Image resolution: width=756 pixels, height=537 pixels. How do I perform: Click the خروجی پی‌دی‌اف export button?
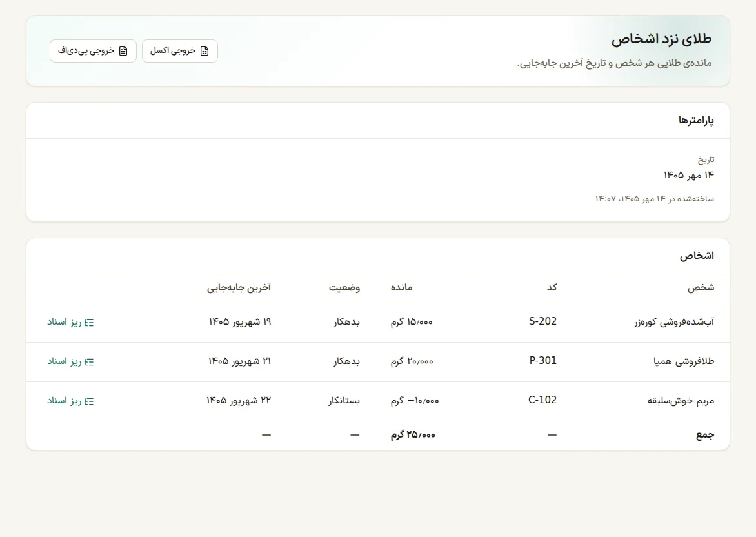[x=93, y=51]
